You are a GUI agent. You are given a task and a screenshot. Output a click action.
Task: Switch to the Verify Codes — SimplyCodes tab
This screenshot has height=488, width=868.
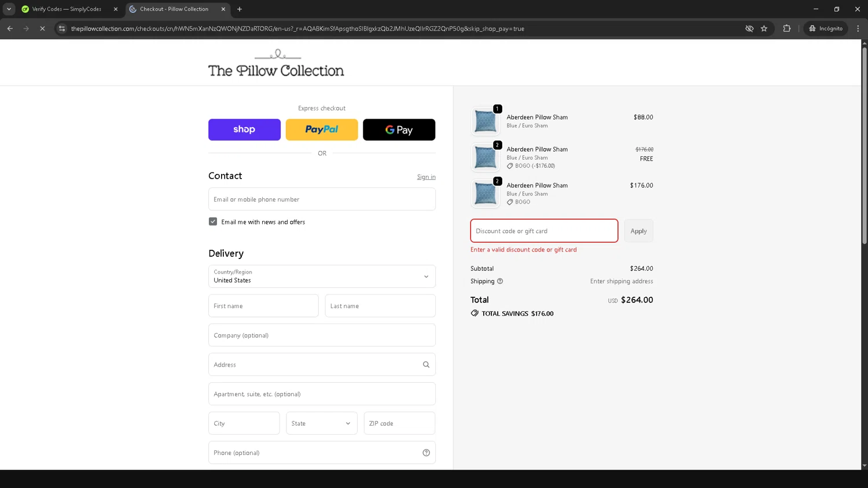coord(67,9)
